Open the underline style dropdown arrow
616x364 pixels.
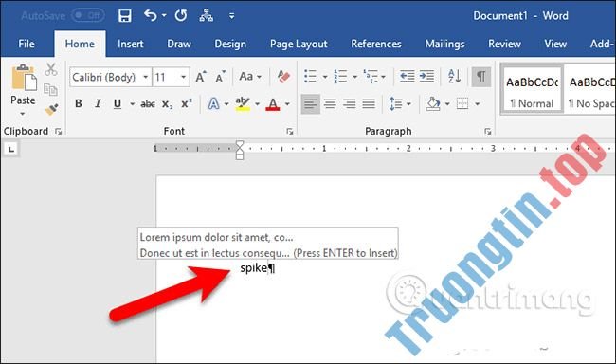click(x=133, y=103)
